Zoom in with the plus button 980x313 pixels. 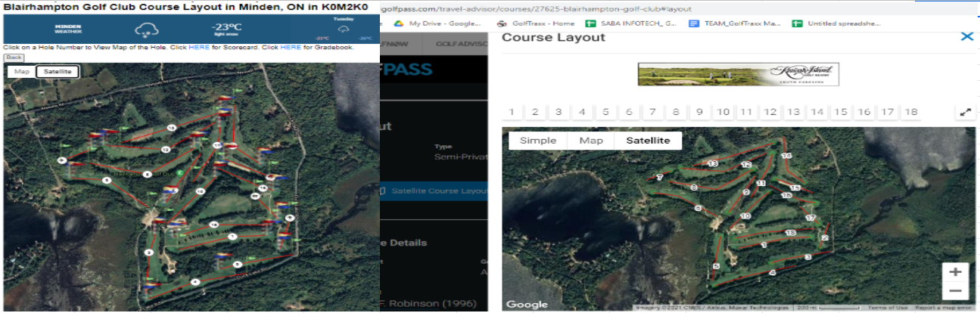click(955, 272)
